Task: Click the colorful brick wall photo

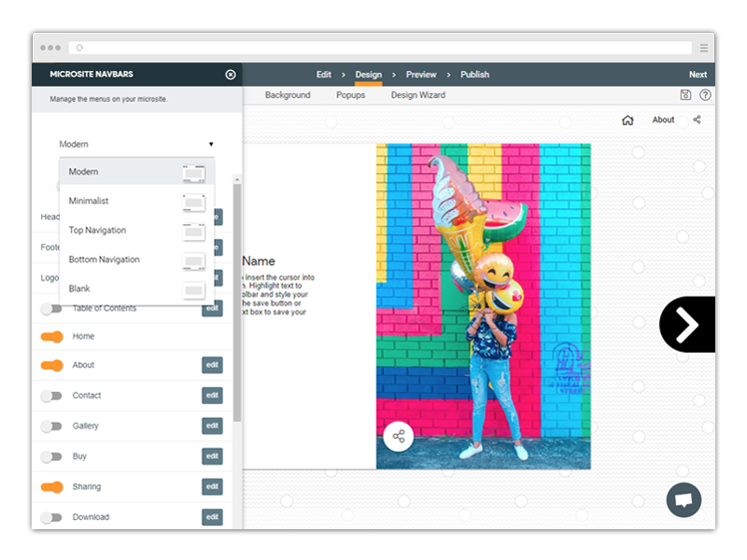Action: pos(484,306)
